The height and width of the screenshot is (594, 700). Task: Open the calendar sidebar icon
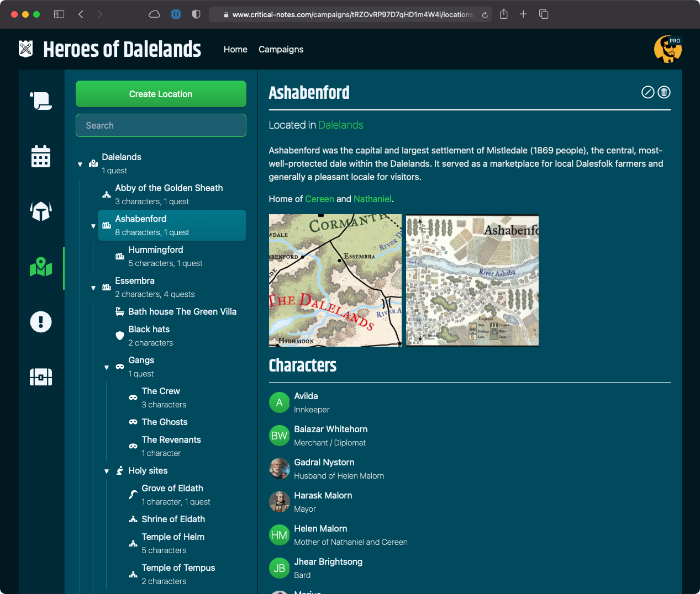click(x=41, y=156)
